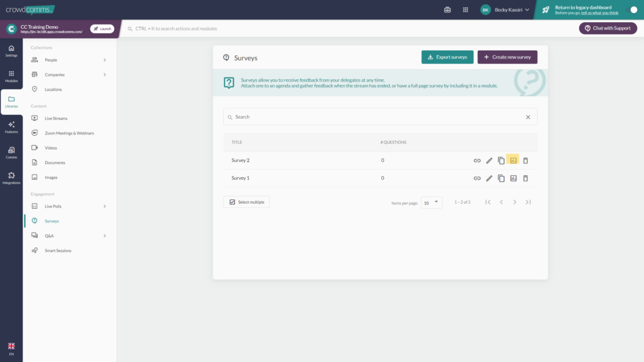
Task: Toggle the legacy dashboard switch
Action: [633, 9]
